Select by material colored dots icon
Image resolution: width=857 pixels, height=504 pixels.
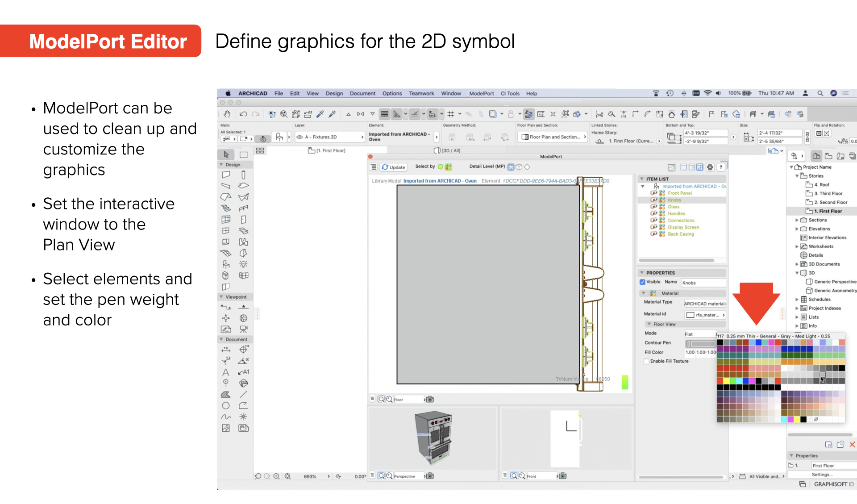click(448, 167)
